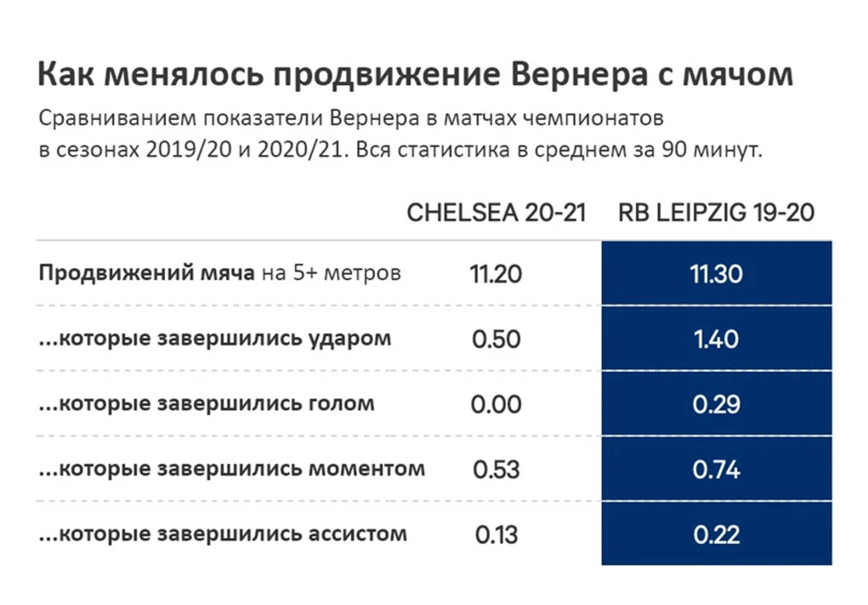Click the "…которые завершились ударом" row label
This screenshot has width=868, height=605.
[215, 338]
